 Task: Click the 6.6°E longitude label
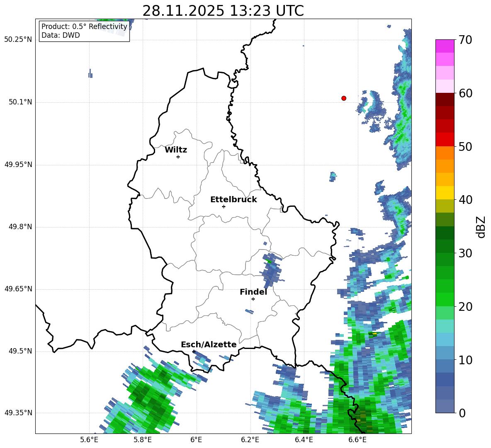pos(357,440)
